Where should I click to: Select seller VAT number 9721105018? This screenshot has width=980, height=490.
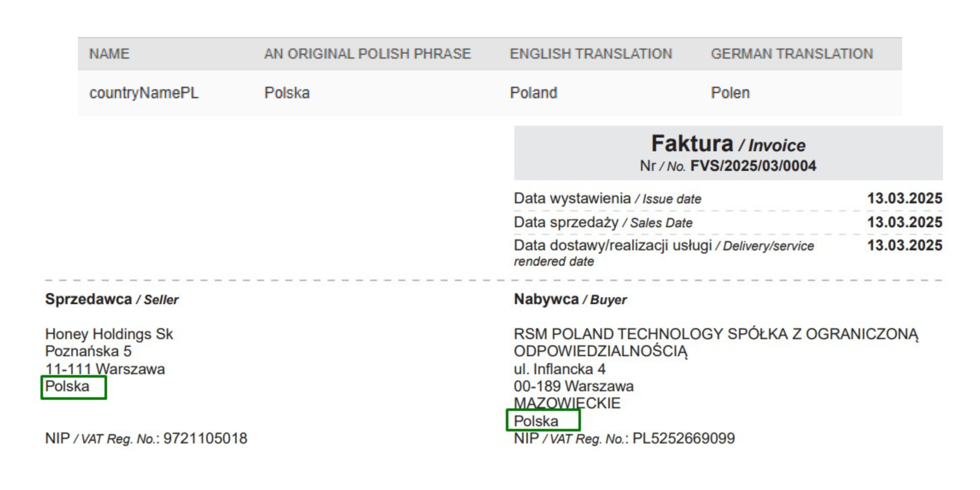click(205, 439)
